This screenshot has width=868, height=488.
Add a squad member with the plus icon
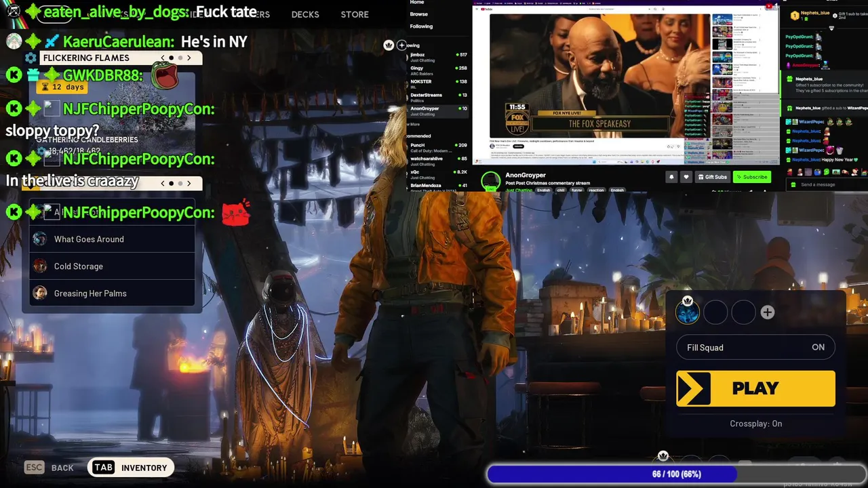(767, 312)
